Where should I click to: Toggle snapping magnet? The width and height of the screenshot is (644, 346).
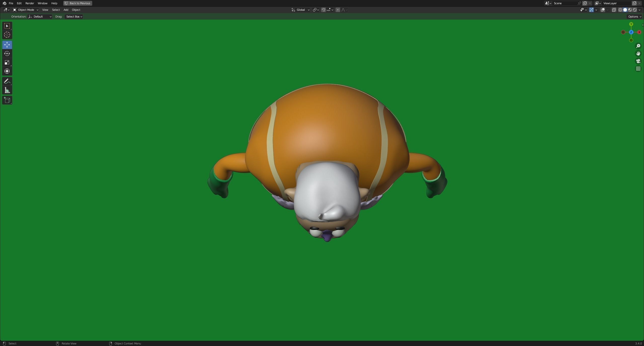323,10
